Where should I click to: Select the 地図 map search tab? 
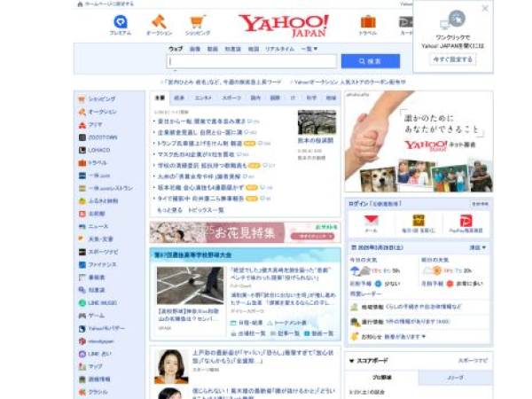click(254, 49)
